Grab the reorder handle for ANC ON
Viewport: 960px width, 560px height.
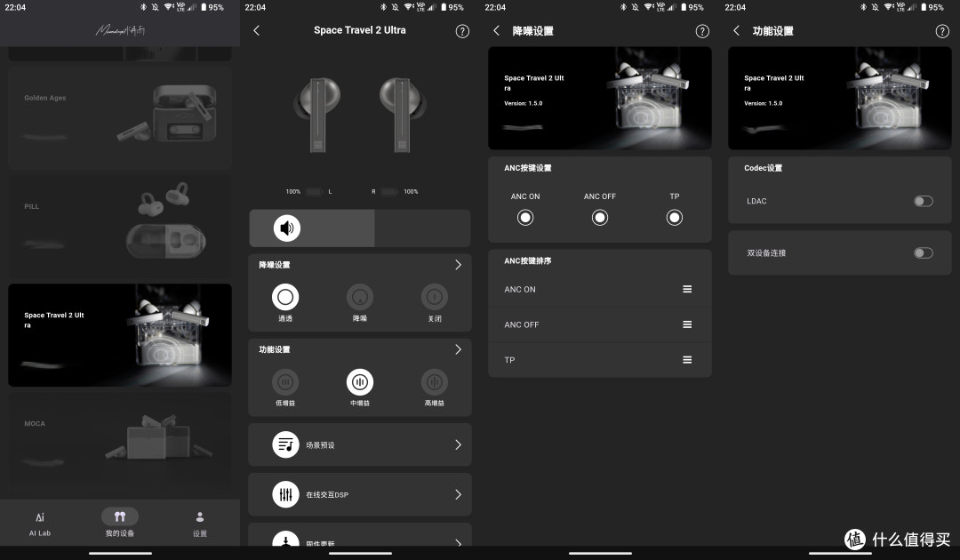tap(687, 289)
